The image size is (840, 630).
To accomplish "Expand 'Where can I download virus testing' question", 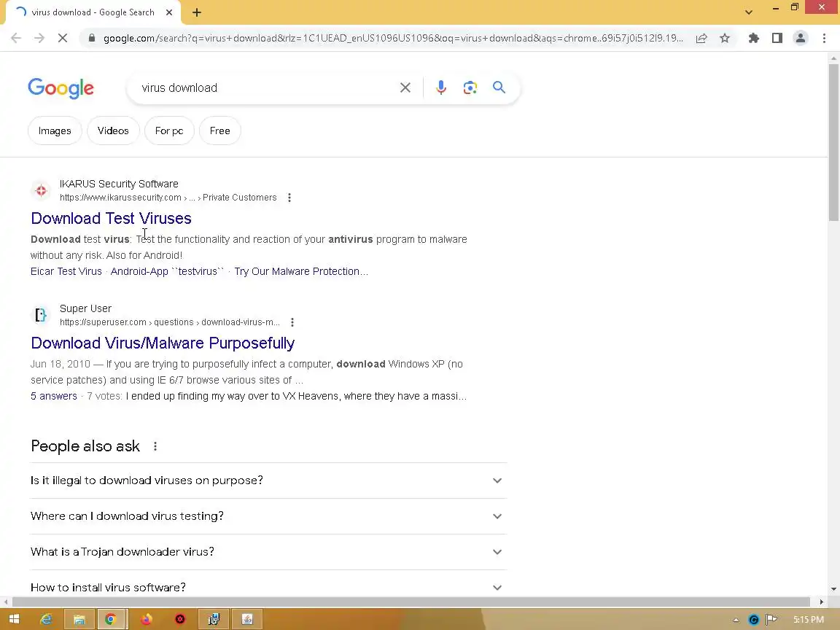I will tap(268, 516).
